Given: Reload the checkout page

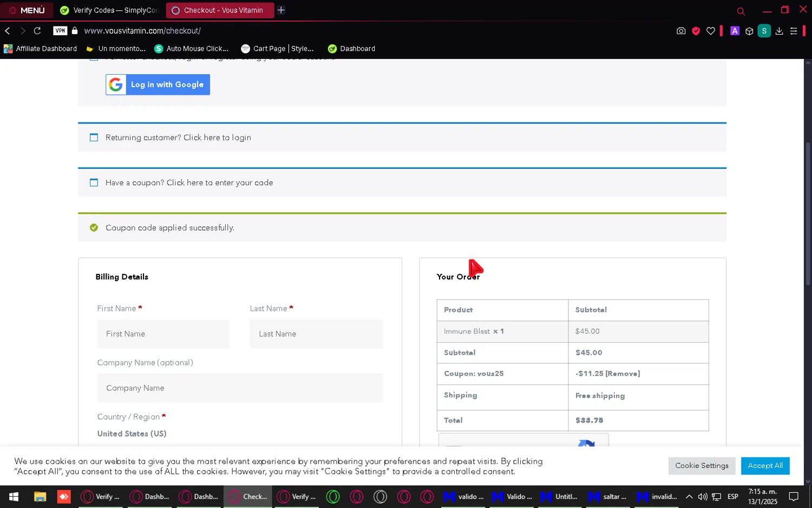Looking at the screenshot, I should 37,31.
